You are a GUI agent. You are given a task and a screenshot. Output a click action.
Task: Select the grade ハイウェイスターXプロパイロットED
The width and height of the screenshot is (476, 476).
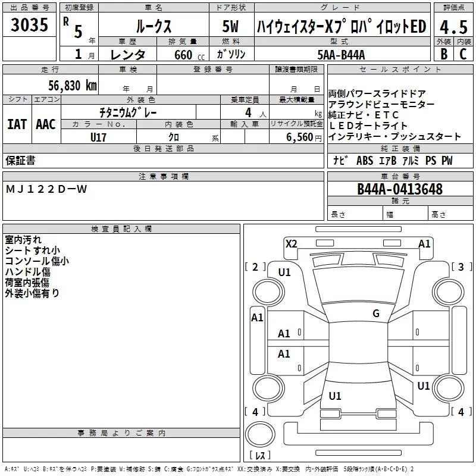point(342,26)
